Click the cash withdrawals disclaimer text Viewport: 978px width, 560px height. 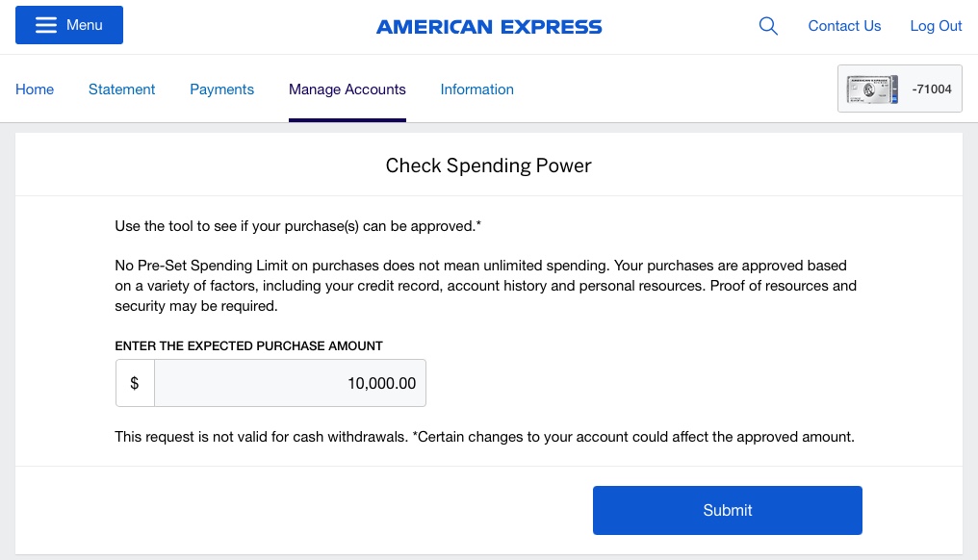484,436
